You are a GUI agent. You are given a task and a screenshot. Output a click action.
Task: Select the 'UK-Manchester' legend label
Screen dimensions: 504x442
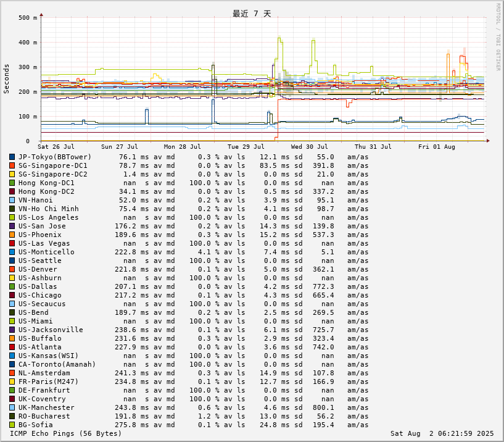[46, 408]
